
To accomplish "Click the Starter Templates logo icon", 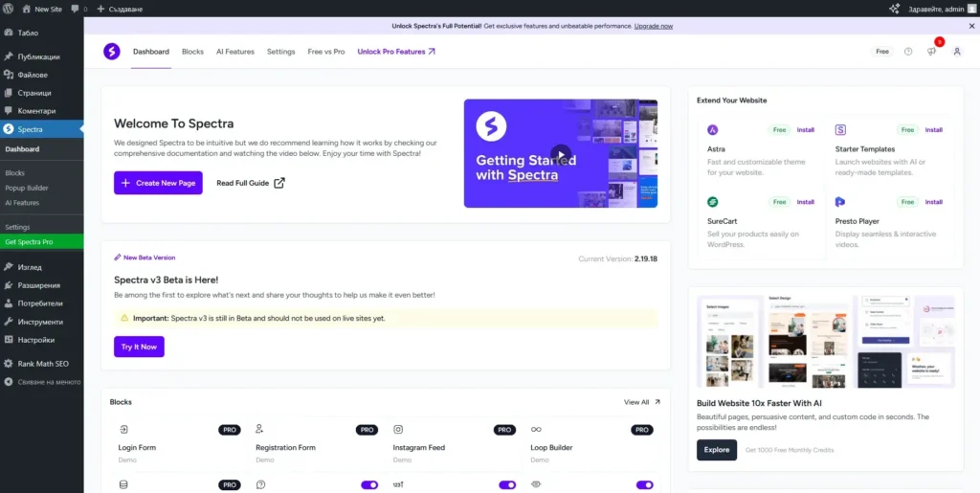I will click(x=840, y=130).
